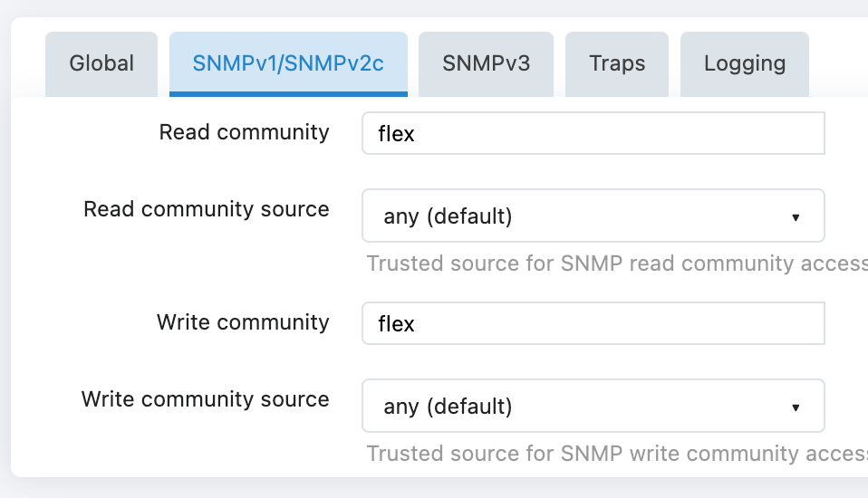Focus the Write community text field
Image resolution: width=868 pixels, height=498 pixels.
tap(593, 323)
